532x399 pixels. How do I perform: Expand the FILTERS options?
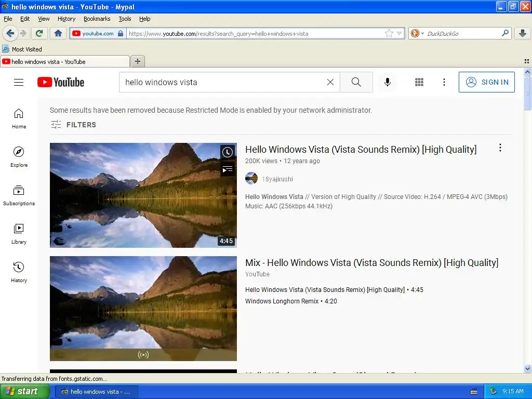click(74, 125)
